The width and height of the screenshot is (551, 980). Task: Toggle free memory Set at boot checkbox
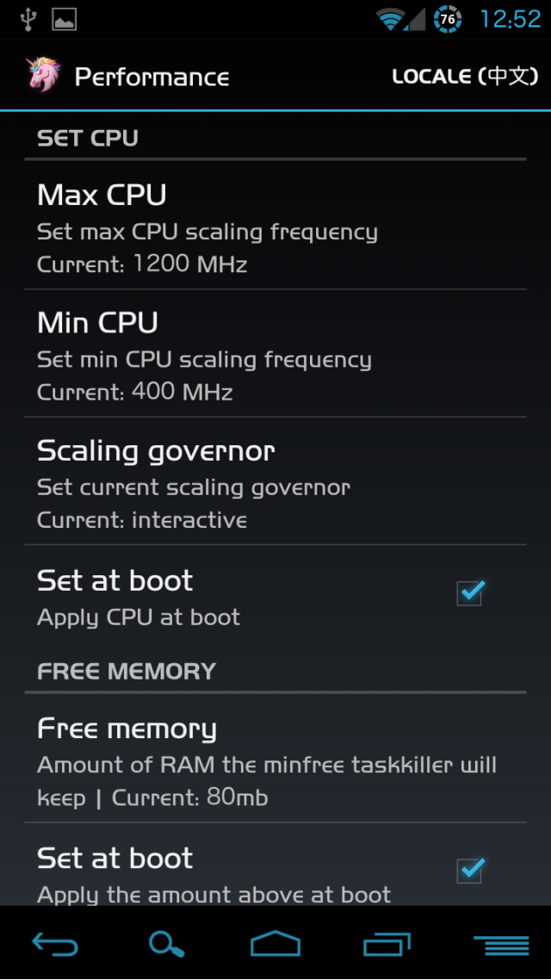[x=470, y=870]
